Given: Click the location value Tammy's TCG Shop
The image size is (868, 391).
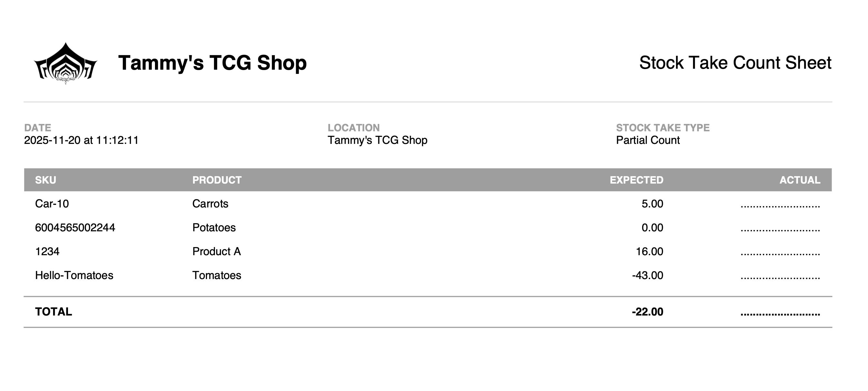Looking at the screenshot, I should [377, 140].
